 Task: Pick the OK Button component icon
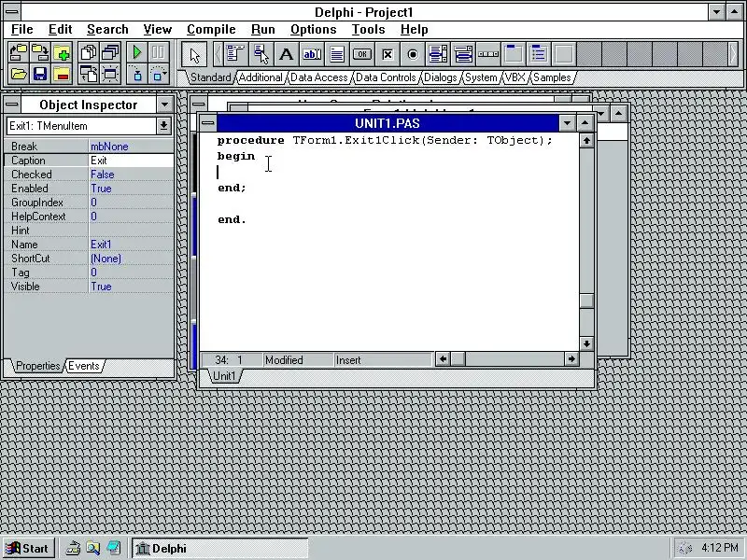tap(362, 54)
